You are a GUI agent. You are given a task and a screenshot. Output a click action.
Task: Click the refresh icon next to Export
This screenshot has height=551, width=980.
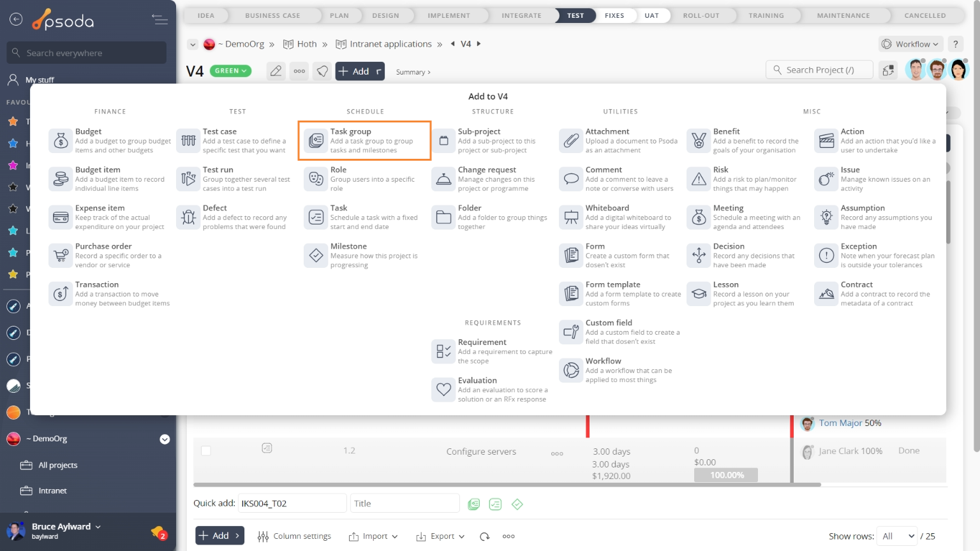click(x=485, y=536)
